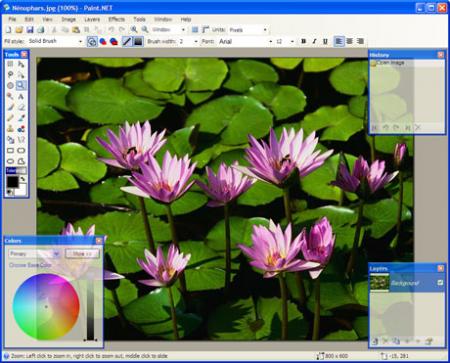Toggle Italic font formatting
This screenshot has width=450, height=363.
tap(314, 41)
